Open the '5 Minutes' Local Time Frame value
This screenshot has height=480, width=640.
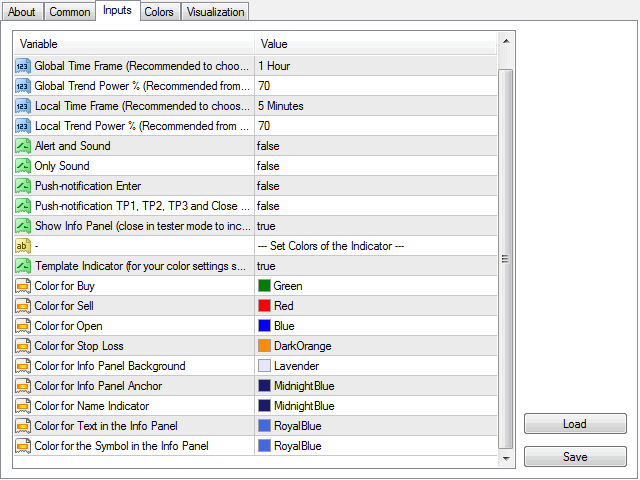coord(281,106)
